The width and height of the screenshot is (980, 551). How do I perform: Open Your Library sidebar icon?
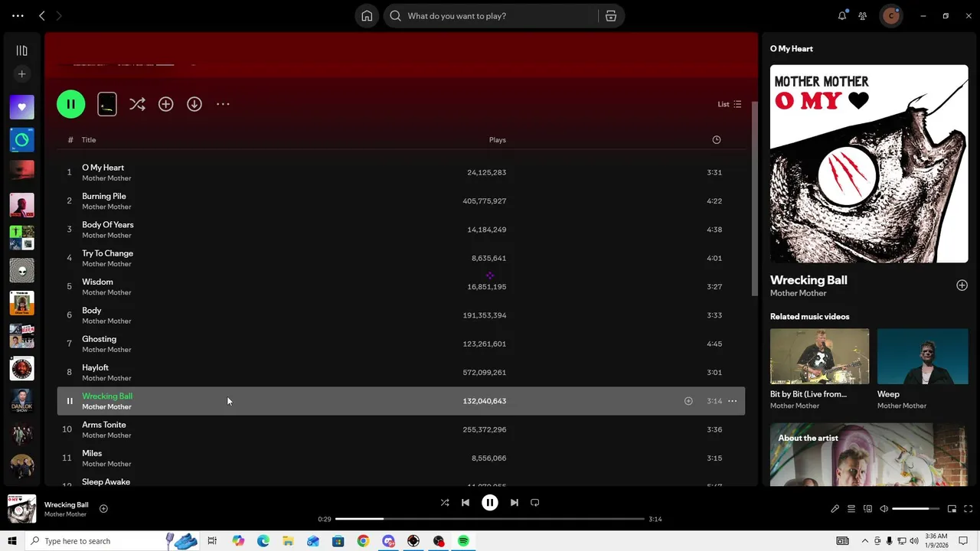(x=21, y=51)
